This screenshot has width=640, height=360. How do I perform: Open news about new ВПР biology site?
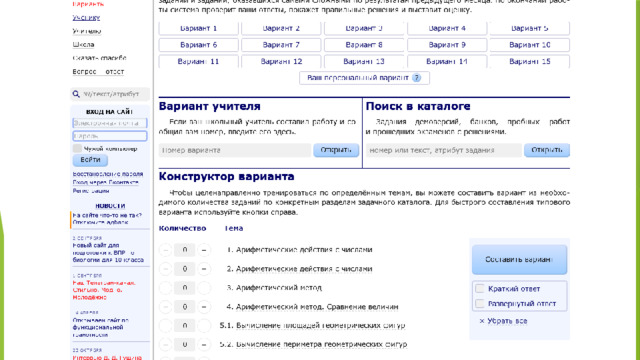point(108,253)
